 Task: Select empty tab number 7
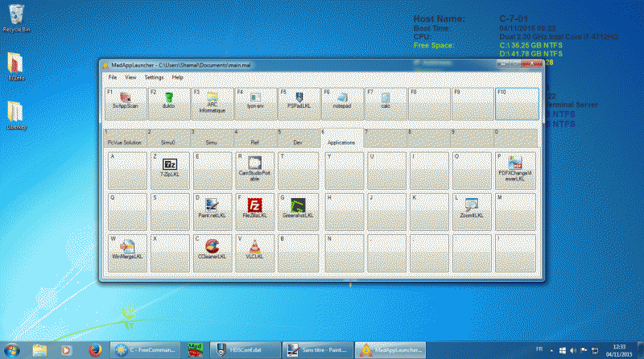tap(386, 138)
